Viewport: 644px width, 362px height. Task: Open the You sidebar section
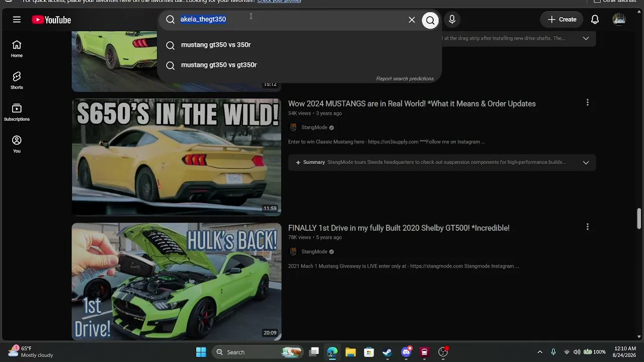[17, 144]
